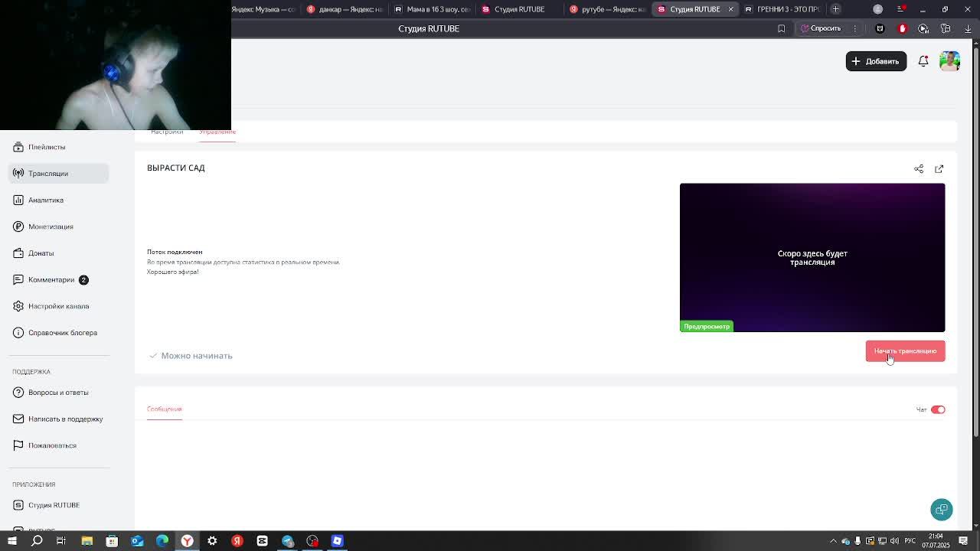Click the stream preview player
The image size is (980, 551).
click(812, 257)
